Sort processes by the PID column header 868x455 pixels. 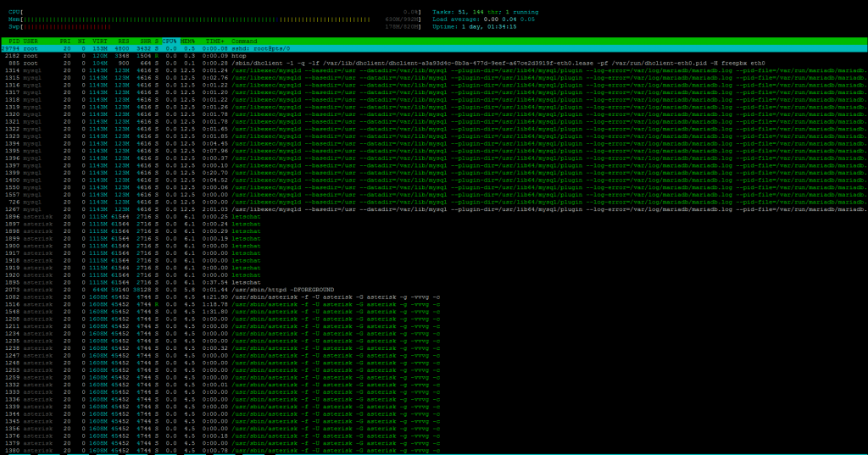[x=14, y=42]
